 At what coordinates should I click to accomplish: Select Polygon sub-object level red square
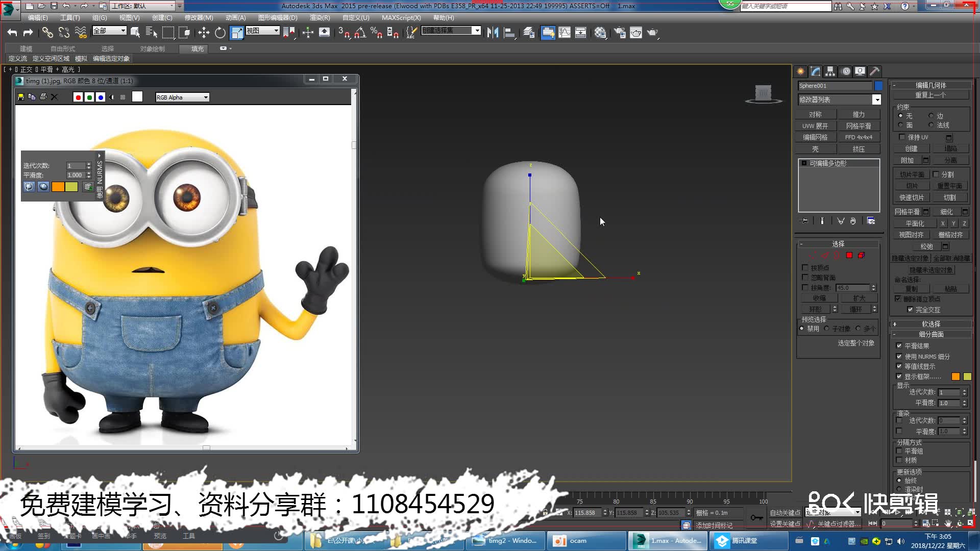849,255
